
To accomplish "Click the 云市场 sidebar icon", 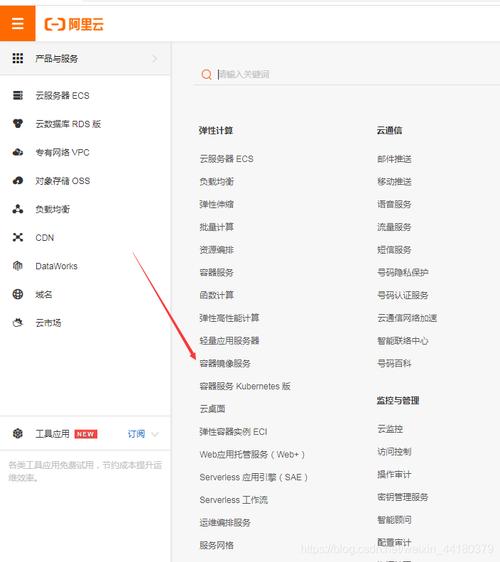I will (18, 323).
